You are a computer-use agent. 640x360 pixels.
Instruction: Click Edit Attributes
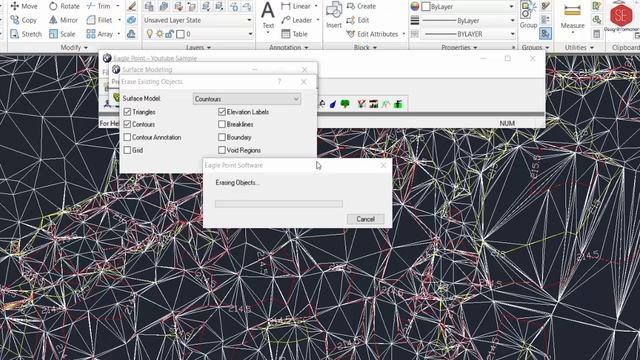[x=372, y=34]
